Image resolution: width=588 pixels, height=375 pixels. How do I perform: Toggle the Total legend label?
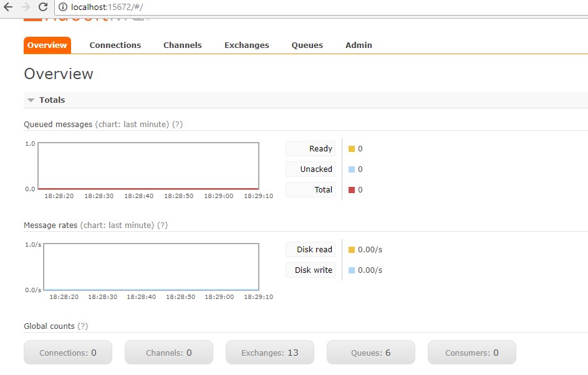point(311,190)
